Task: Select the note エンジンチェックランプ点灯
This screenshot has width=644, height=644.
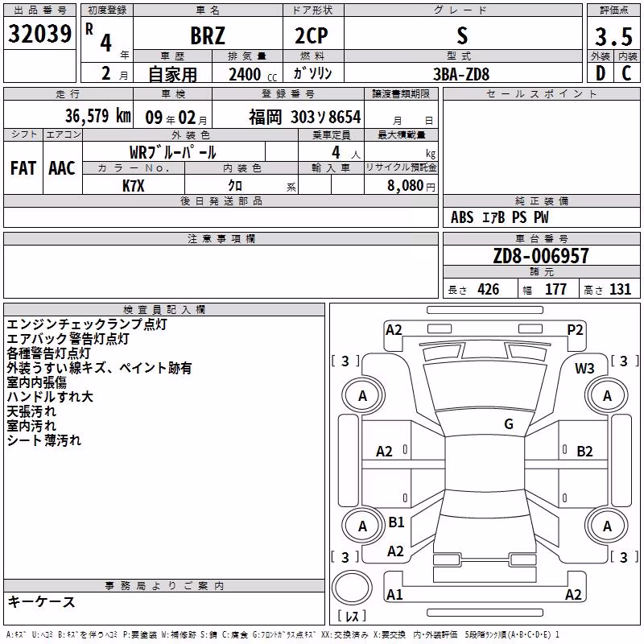Action: [87, 324]
